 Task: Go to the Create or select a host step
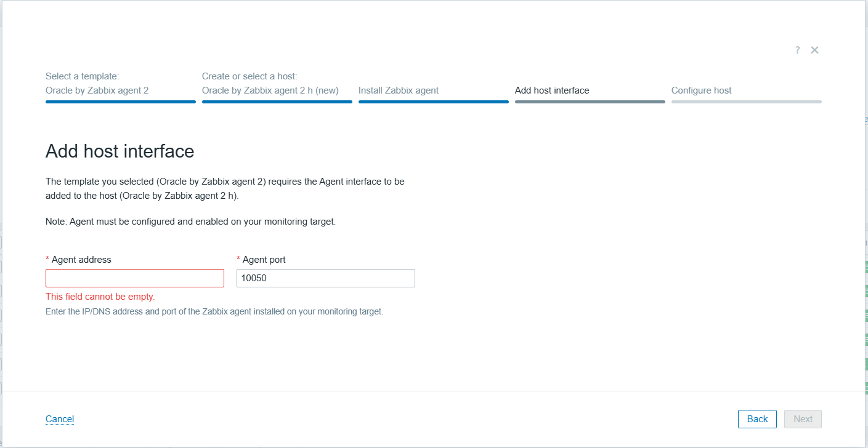[x=277, y=87]
